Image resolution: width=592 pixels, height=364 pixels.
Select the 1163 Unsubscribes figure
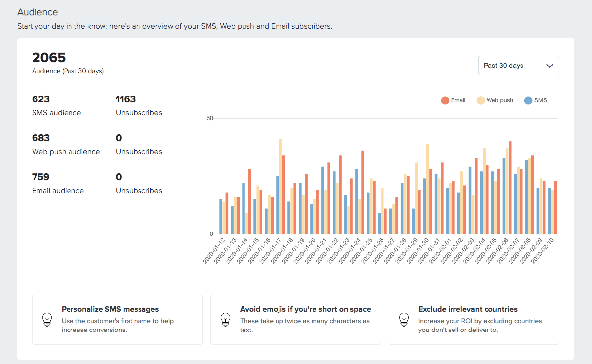tap(126, 99)
